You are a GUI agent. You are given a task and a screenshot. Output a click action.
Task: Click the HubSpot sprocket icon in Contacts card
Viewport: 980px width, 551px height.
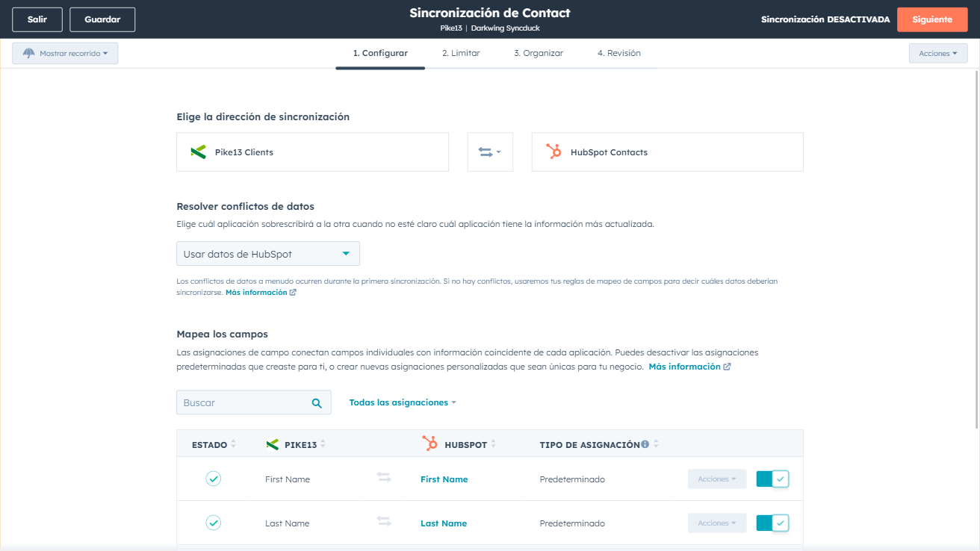pos(555,152)
